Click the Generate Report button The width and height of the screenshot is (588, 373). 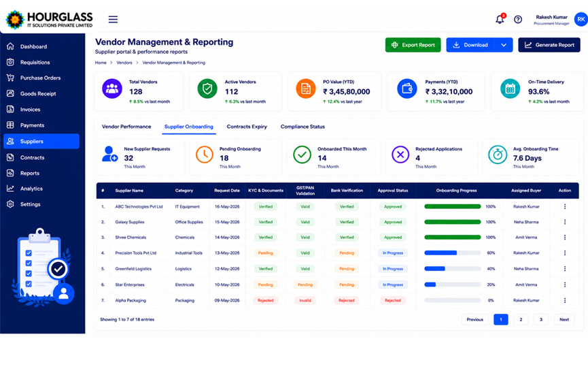(549, 45)
